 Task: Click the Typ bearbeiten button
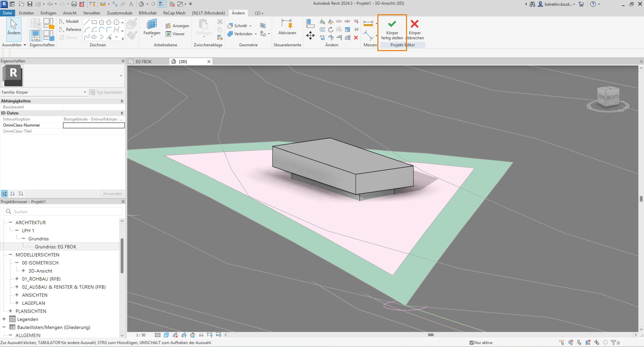106,92
